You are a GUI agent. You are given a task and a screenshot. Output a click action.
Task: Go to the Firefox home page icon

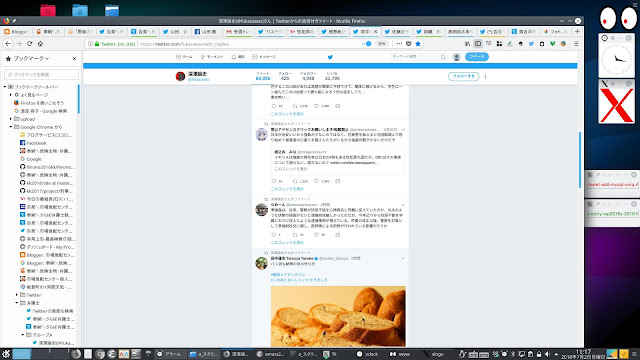[x=40, y=44]
